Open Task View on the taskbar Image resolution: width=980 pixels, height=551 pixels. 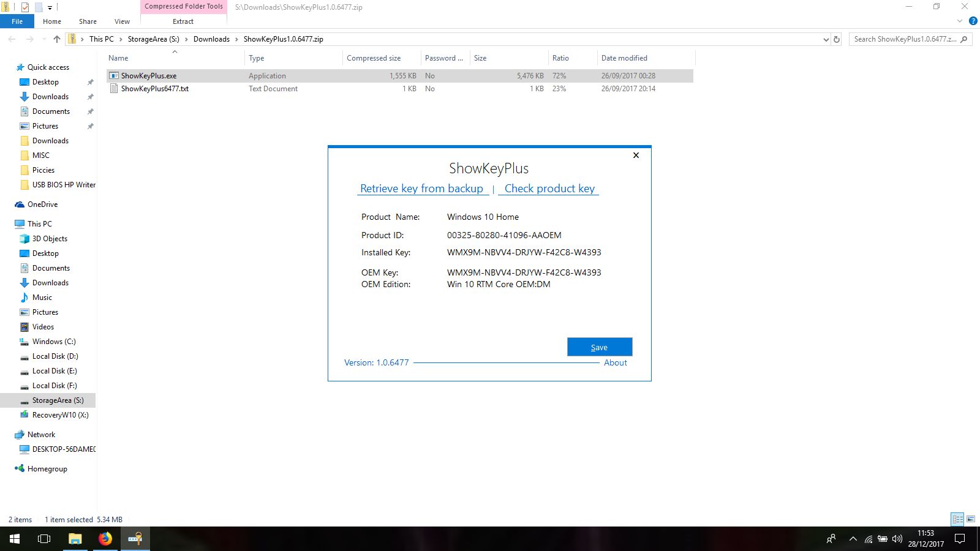[44, 539]
